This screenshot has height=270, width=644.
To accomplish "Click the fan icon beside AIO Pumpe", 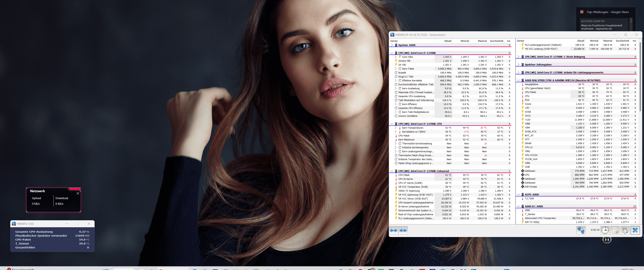I will (523, 187).
